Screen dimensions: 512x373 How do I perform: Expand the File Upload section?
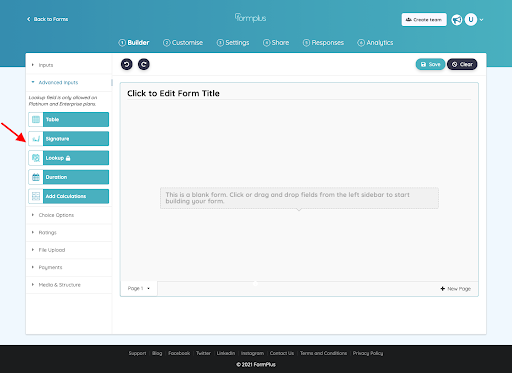(69, 250)
